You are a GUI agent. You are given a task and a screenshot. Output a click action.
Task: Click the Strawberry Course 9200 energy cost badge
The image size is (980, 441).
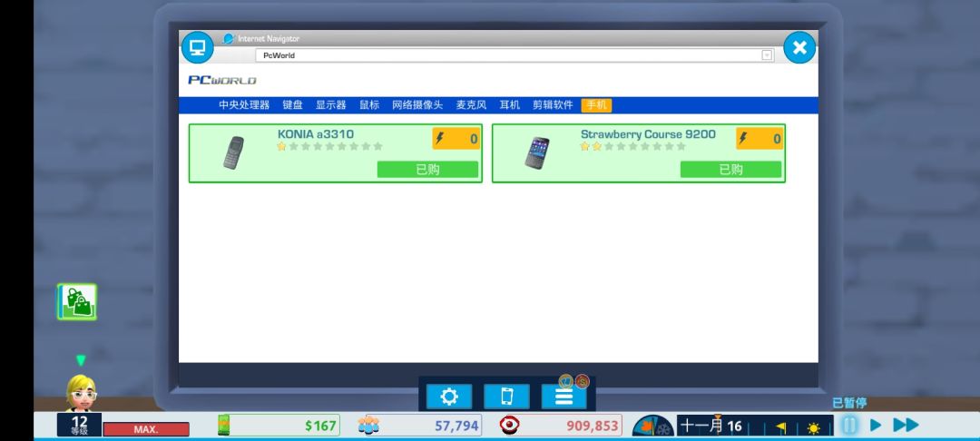[x=759, y=139]
